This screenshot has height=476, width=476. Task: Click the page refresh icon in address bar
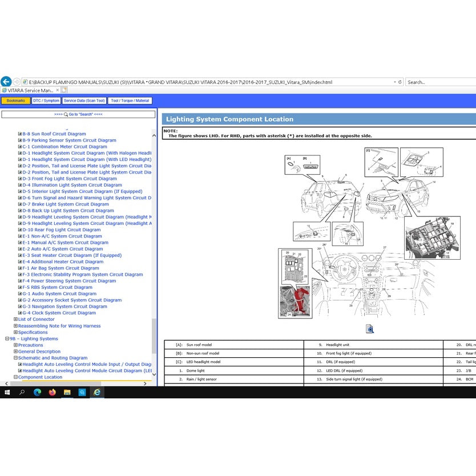pyautogui.click(x=400, y=82)
